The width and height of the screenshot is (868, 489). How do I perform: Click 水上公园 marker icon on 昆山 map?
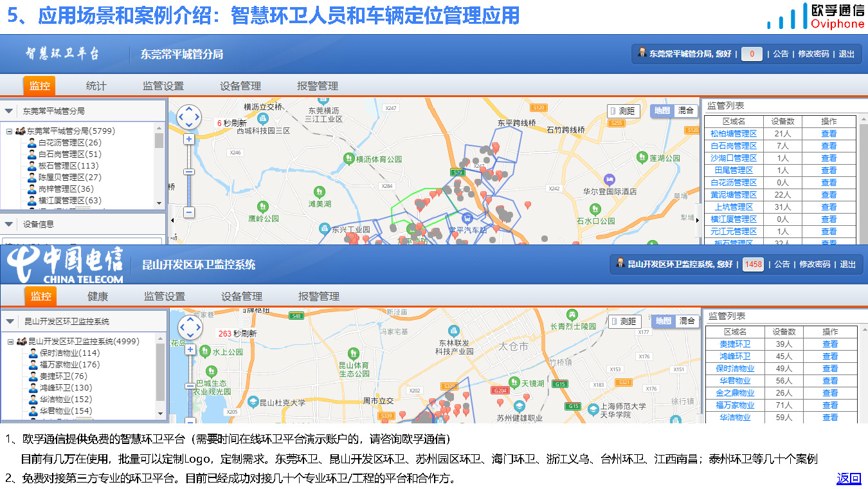point(206,351)
